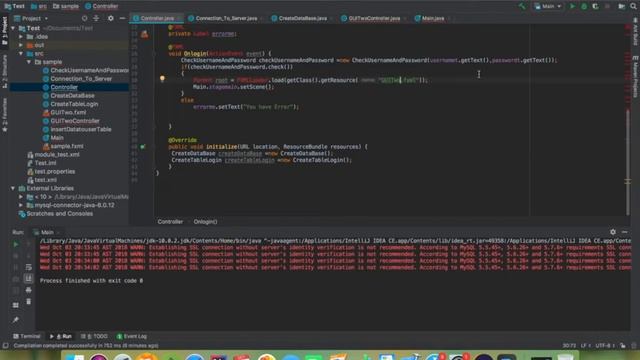
Task: Switch to CreateDataBase.java tab
Action: click(x=302, y=18)
